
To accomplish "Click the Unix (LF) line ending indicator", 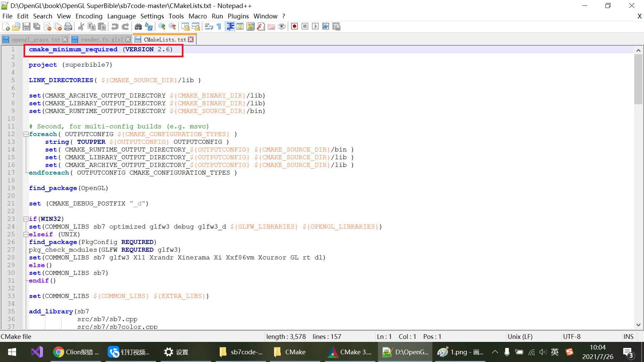I will coord(520,336).
